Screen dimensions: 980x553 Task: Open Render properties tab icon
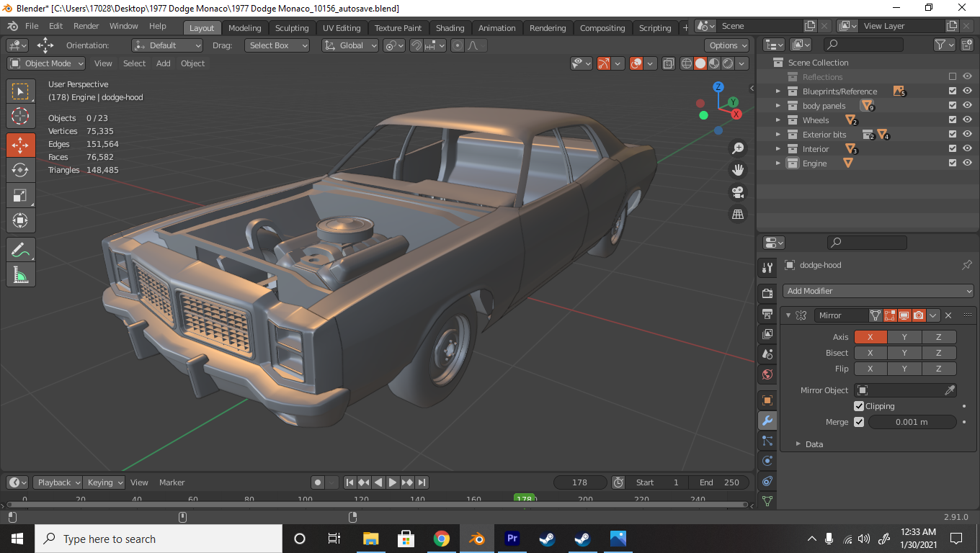[767, 293]
